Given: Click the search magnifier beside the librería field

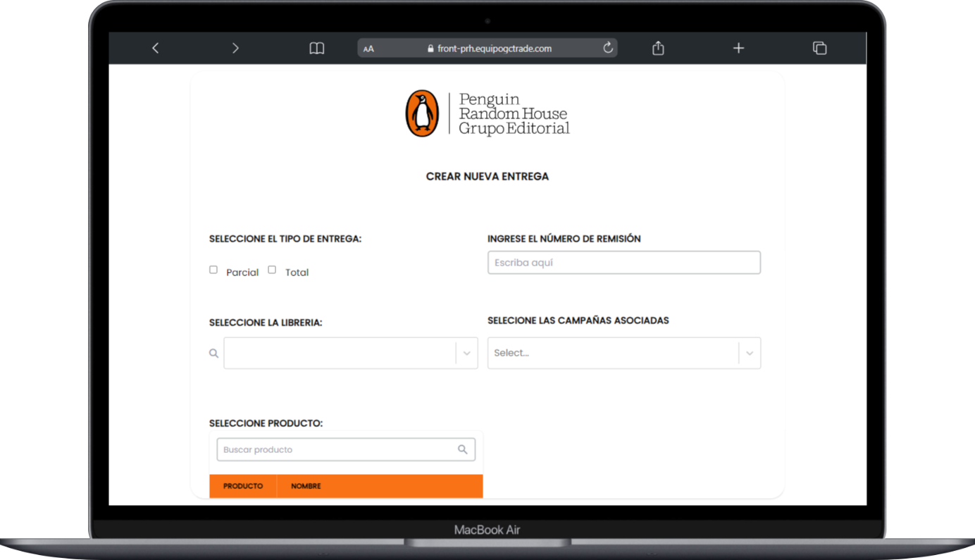Looking at the screenshot, I should click(213, 353).
